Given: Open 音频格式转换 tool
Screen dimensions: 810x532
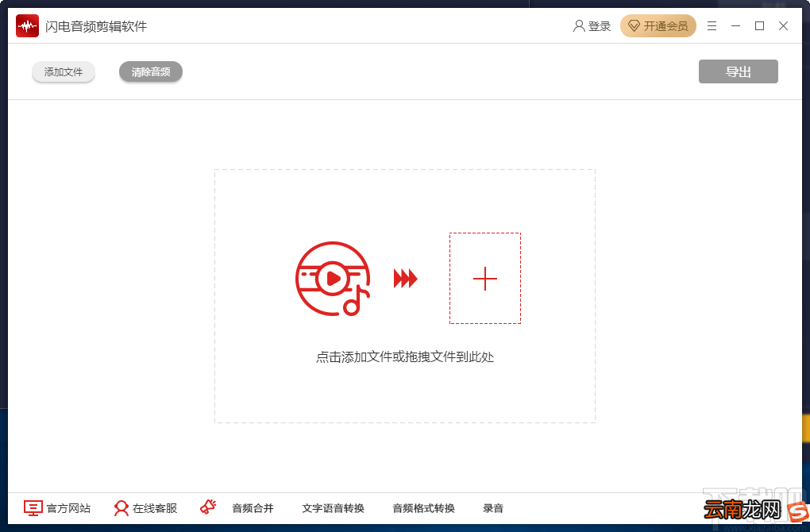Looking at the screenshot, I should [423, 508].
